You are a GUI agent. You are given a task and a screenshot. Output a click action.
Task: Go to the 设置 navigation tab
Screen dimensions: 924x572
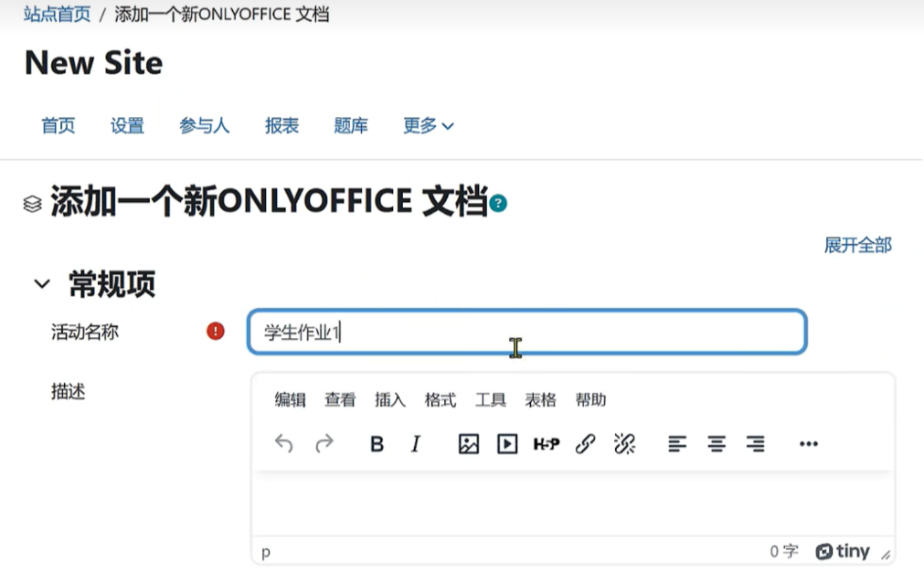click(127, 125)
